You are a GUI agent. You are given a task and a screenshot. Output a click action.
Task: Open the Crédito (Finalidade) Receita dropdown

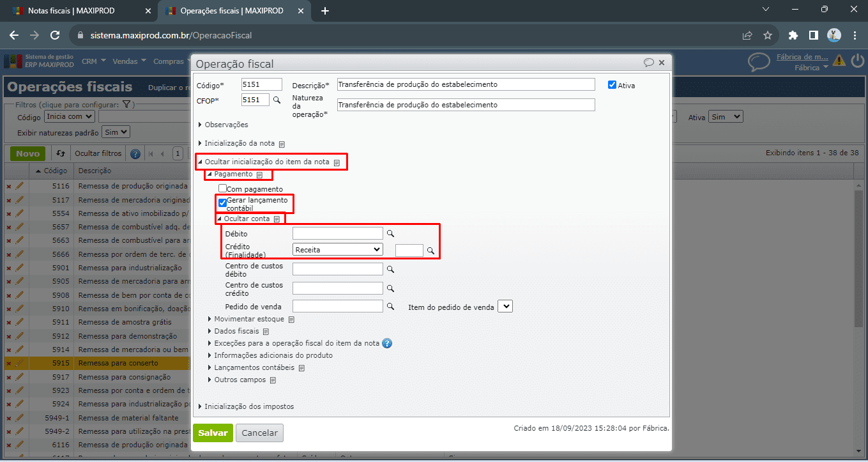point(337,250)
